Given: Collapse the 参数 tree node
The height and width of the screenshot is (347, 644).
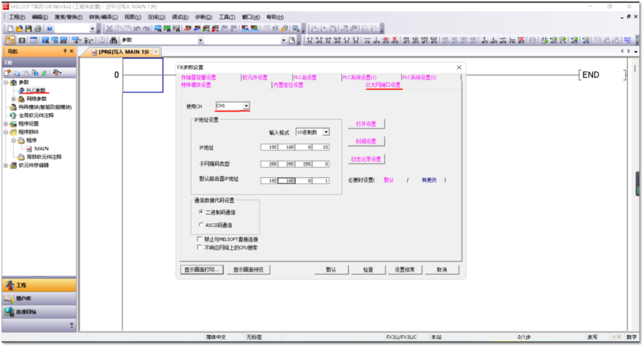Looking at the screenshot, I should point(6,82).
